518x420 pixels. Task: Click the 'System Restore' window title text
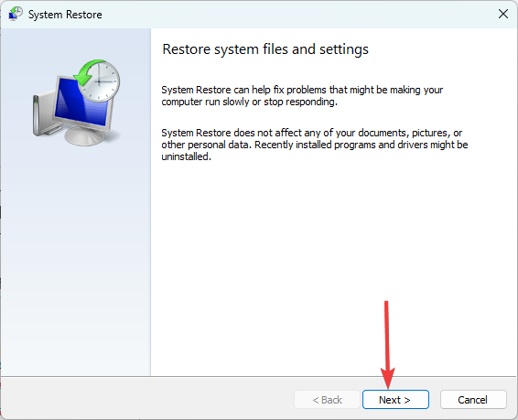tap(65, 15)
